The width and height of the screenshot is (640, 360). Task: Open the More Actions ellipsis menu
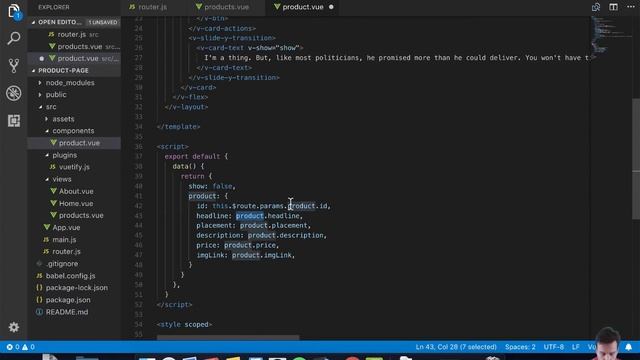(x=631, y=7)
